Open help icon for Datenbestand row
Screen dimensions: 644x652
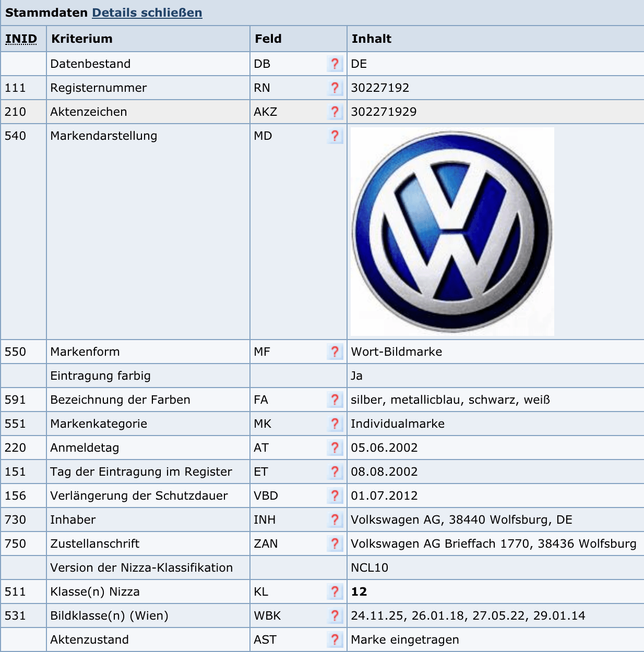tap(335, 64)
